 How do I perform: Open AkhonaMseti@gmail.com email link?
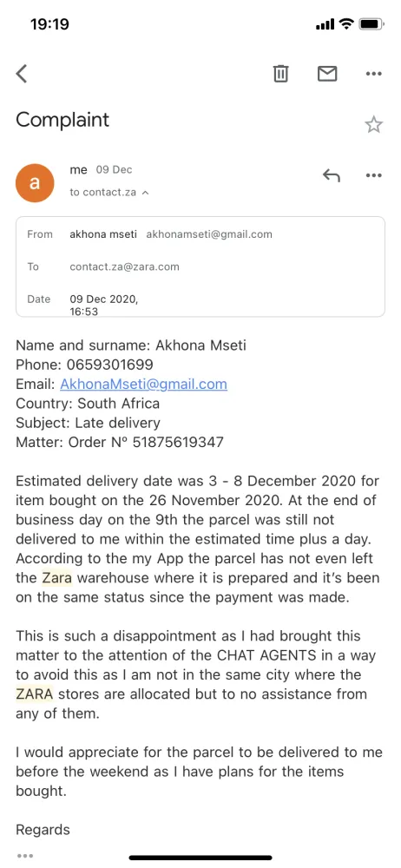pyautogui.click(x=143, y=385)
